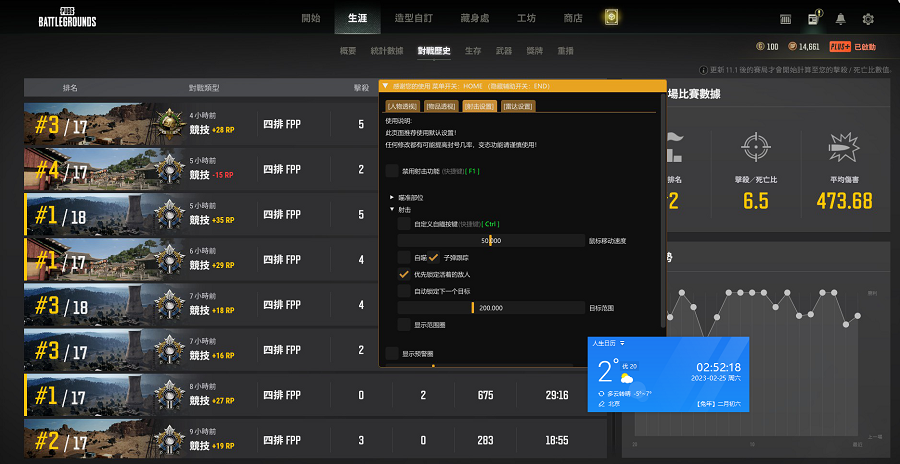Uncheck 优先锁定活着的敌人 checkbox

click(404, 274)
